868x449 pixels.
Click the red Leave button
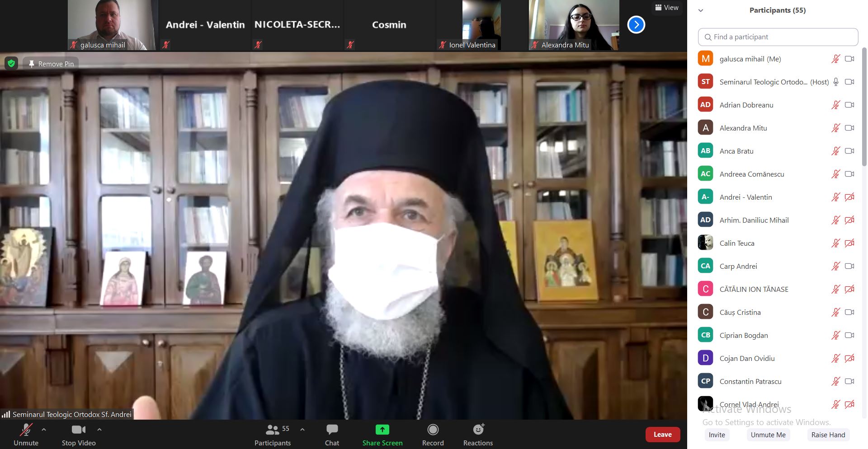click(662, 435)
